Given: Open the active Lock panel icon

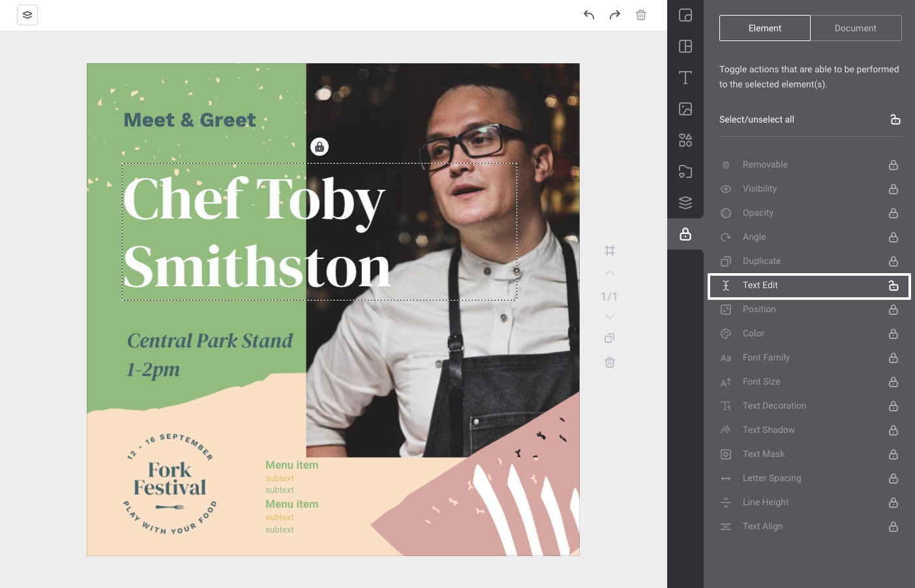Looking at the screenshot, I should pyautogui.click(x=685, y=234).
